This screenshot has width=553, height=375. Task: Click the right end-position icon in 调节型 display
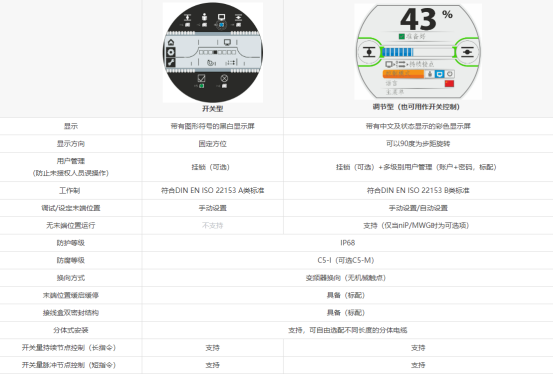point(467,52)
